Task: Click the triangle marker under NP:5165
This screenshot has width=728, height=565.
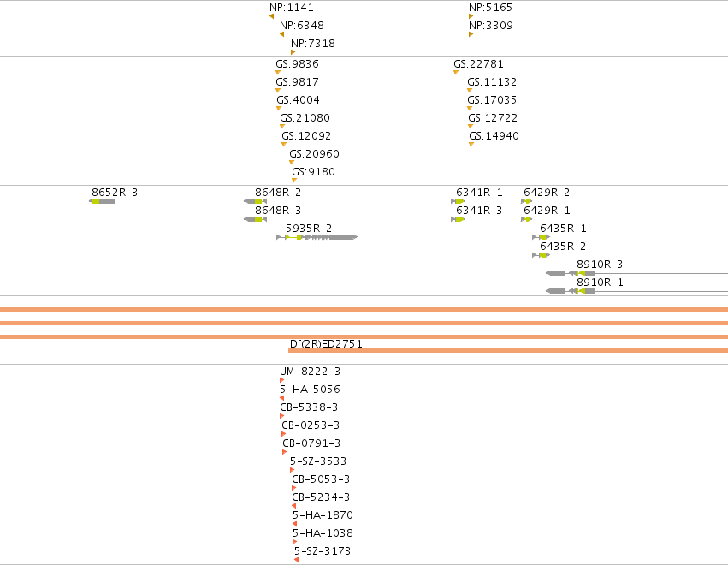Action: pos(471,17)
